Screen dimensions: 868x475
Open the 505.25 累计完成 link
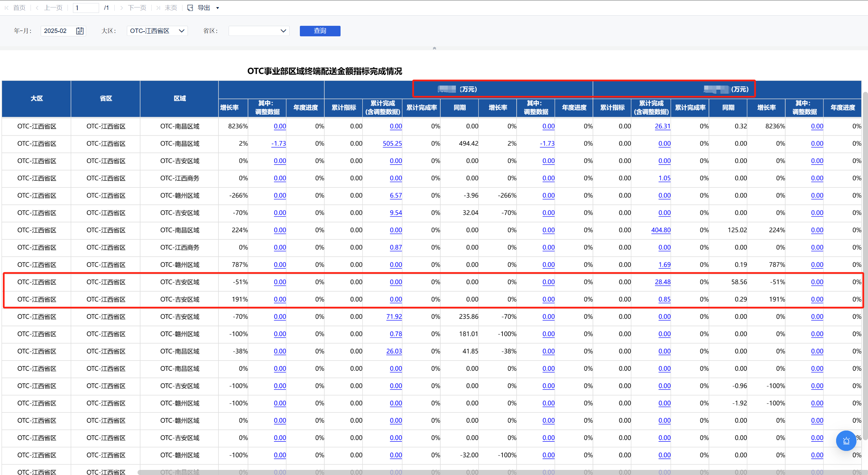pyautogui.click(x=392, y=144)
